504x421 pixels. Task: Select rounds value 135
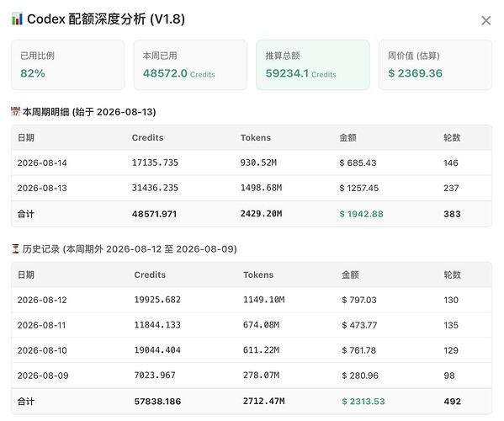coord(451,325)
